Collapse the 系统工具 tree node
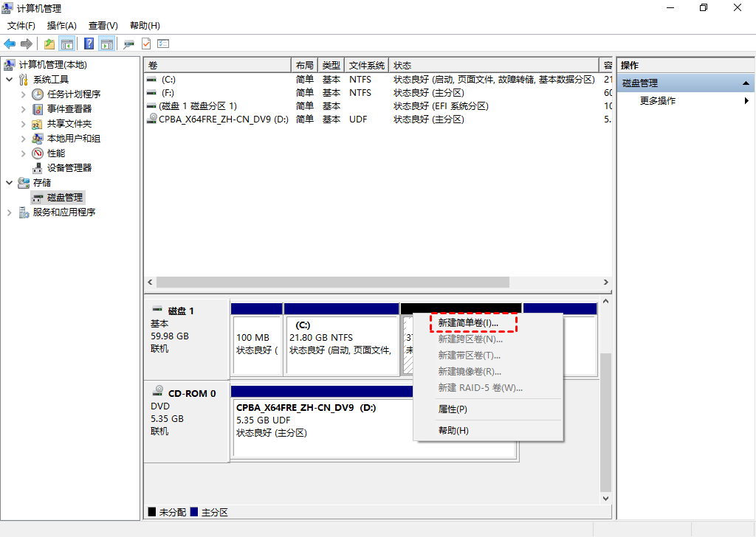Image resolution: width=756 pixels, height=537 pixels. click(9, 80)
